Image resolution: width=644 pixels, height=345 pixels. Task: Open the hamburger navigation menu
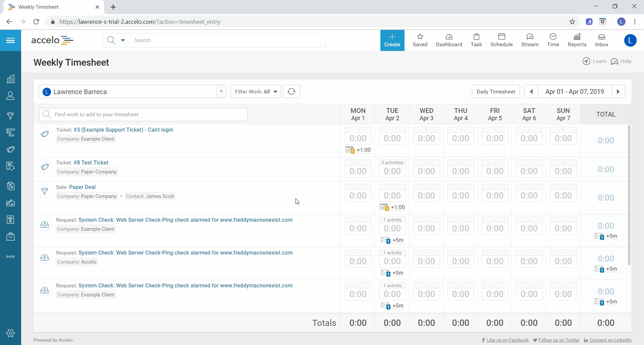[x=10, y=41]
